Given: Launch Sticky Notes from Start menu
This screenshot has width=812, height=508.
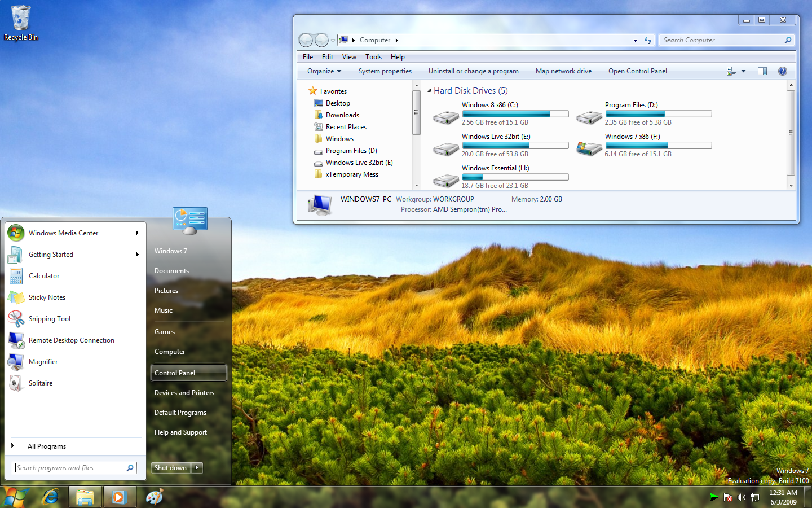Looking at the screenshot, I should [x=47, y=297].
